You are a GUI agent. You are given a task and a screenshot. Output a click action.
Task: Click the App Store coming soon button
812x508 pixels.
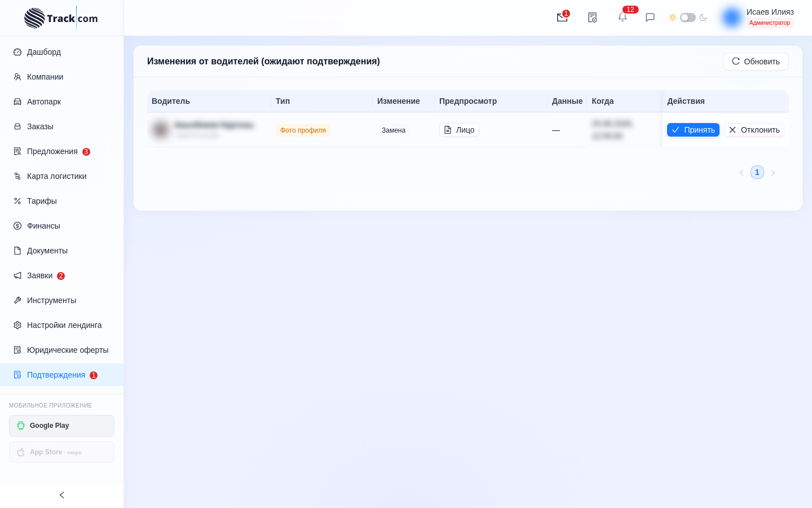(61, 452)
